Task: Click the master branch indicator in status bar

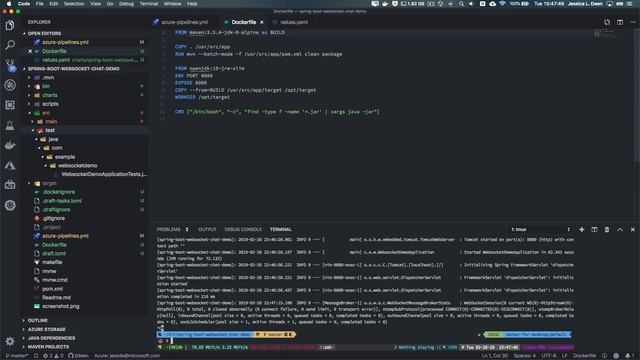Action: pyautogui.click(x=17, y=356)
